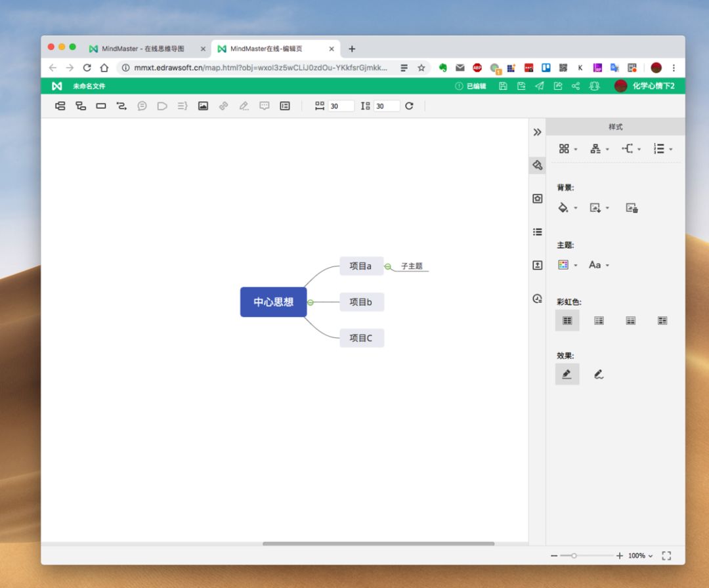
Task: Click the export icon in green bar
Action: [x=557, y=86]
